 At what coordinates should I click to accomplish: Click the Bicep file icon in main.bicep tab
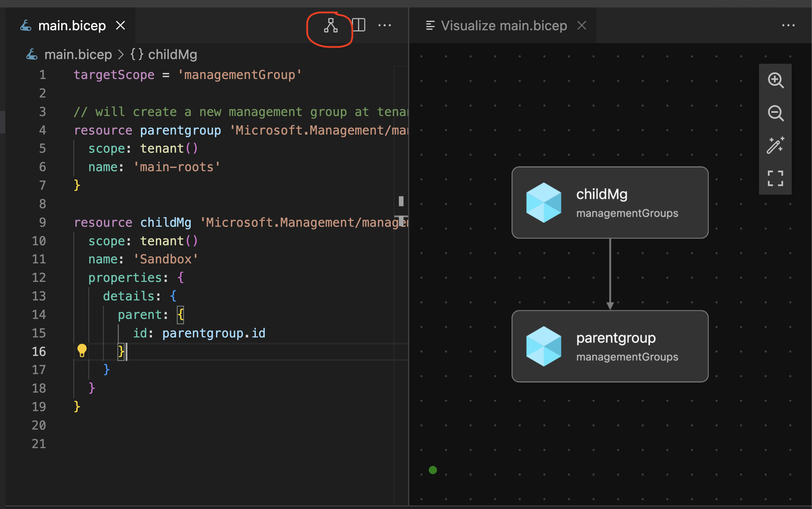click(26, 26)
